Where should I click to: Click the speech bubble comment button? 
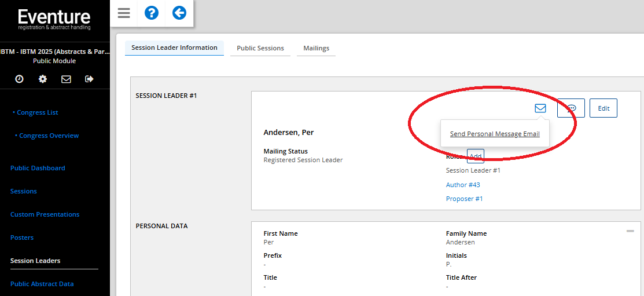click(x=571, y=108)
